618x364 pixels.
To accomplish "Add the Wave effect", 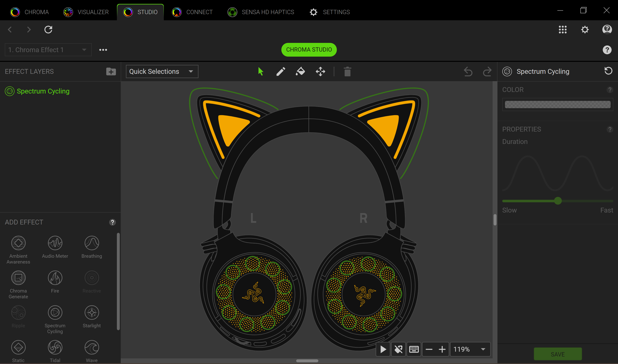I will click(x=92, y=351).
